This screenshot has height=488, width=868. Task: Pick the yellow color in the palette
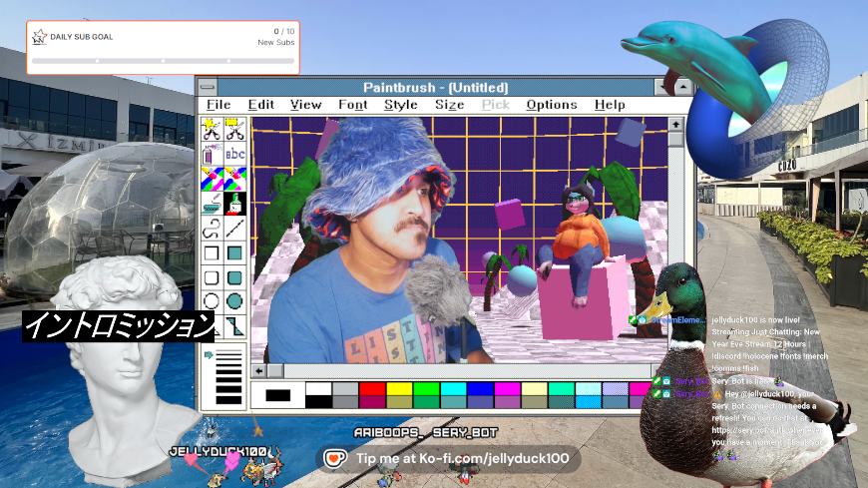point(399,388)
